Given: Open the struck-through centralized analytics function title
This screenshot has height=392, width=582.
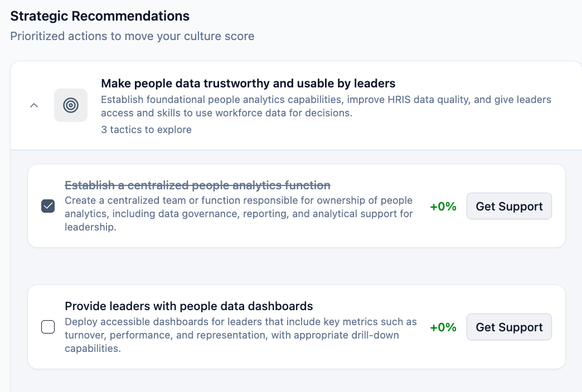Looking at the screenshot, I should [197, 185].
